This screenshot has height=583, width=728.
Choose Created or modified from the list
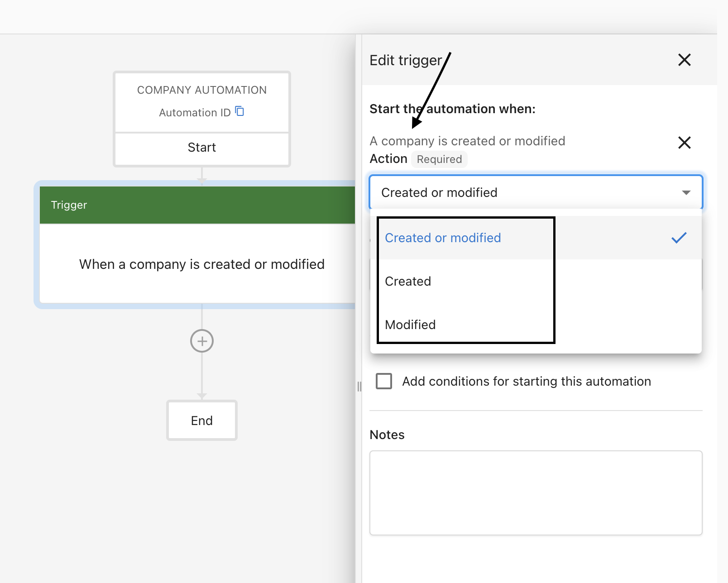click(442, 237)
